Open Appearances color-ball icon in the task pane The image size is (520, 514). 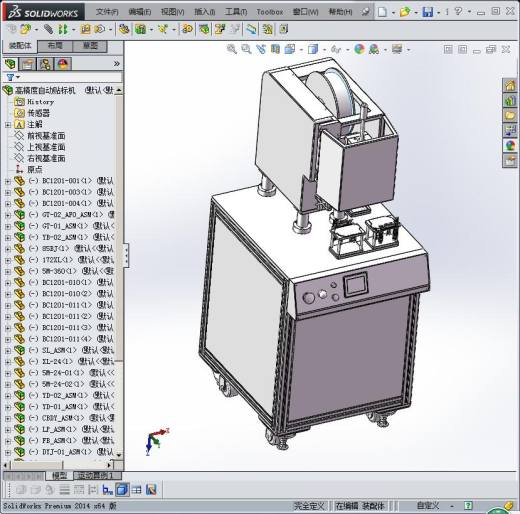coord(510,146)
